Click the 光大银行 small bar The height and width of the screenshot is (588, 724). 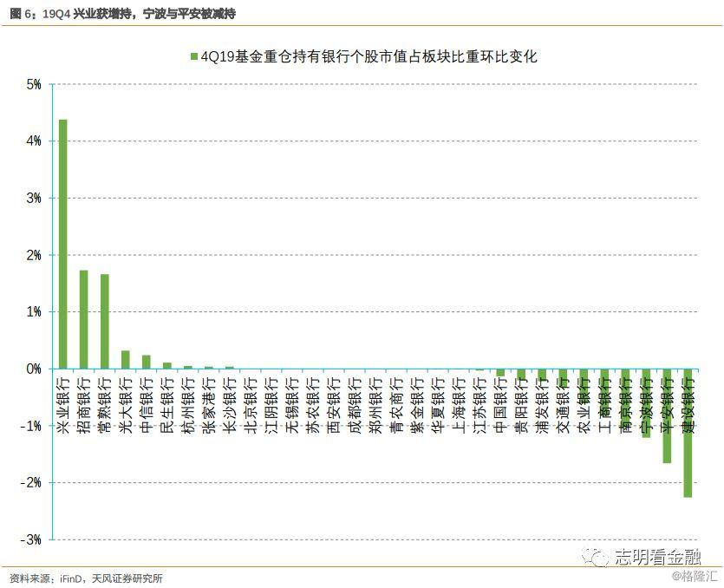[x=126, y=359]
